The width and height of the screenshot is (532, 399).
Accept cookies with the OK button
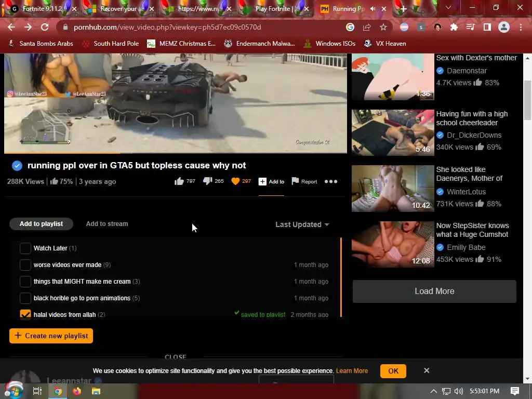(x=393, y=371)
